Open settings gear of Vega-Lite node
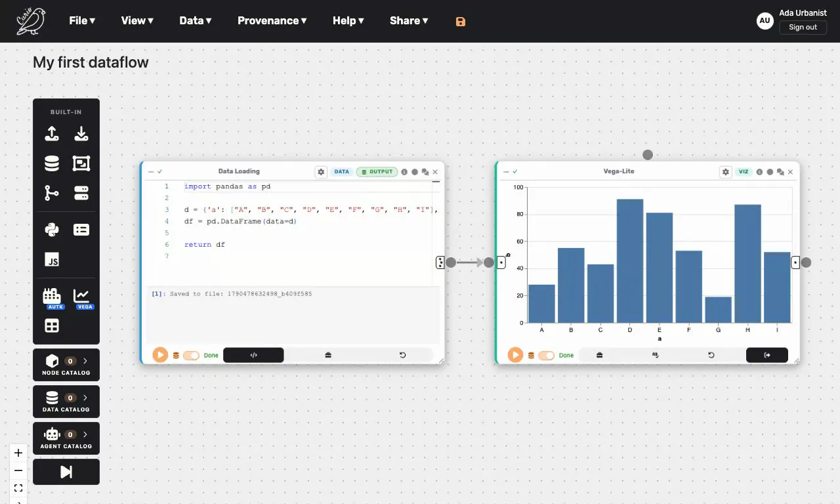The image size is (840, 504). [x=725, y=172]
